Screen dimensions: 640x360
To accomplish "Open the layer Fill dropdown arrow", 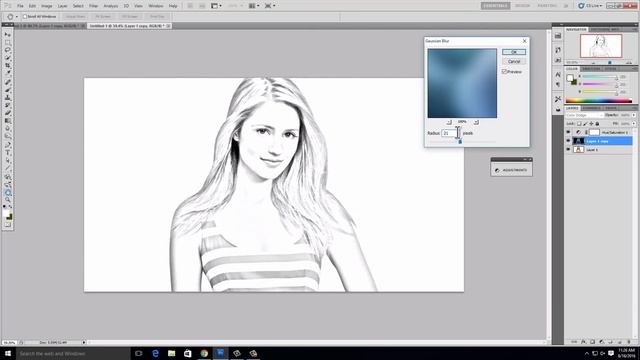I will pyautogui.click(x=633, y=124).
